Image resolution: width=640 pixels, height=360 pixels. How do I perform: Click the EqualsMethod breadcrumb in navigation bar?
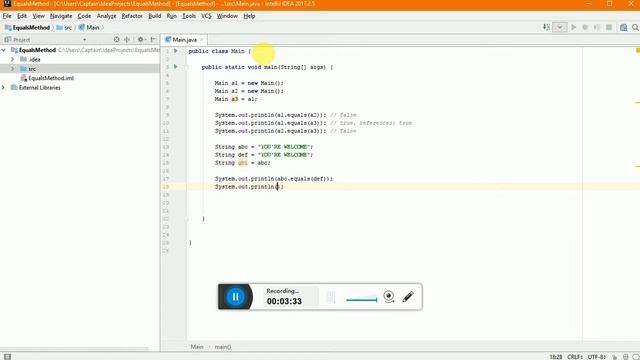(x=27, y=27)
